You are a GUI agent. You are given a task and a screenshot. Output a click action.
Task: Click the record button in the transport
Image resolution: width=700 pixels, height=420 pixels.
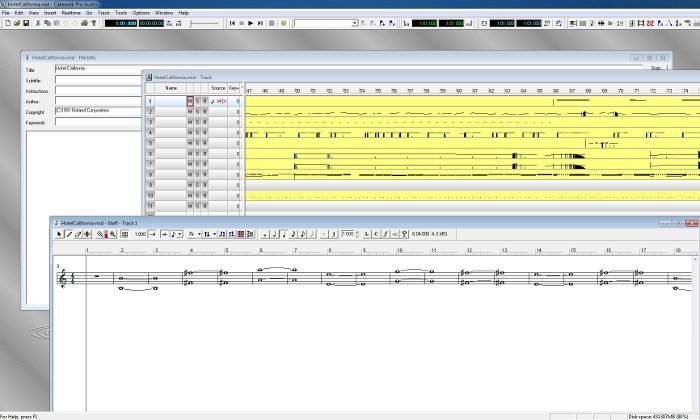pyautogui.click(x=283, y=23)
